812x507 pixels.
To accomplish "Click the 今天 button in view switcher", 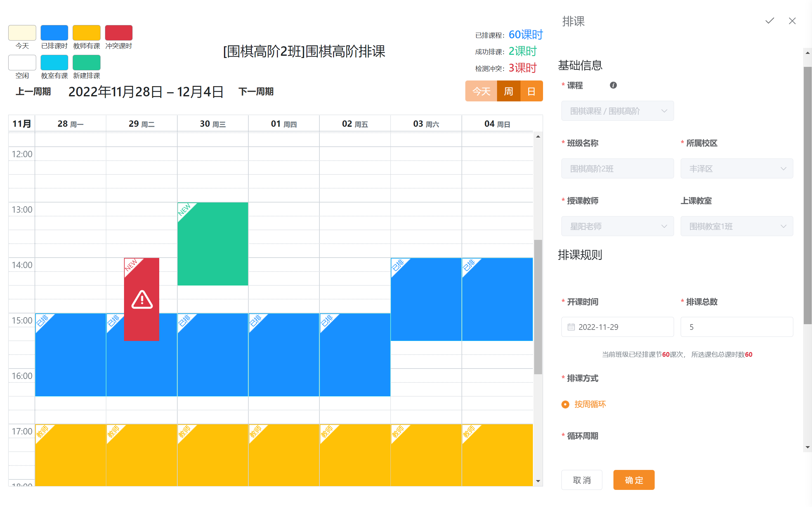I will [481, 91].
